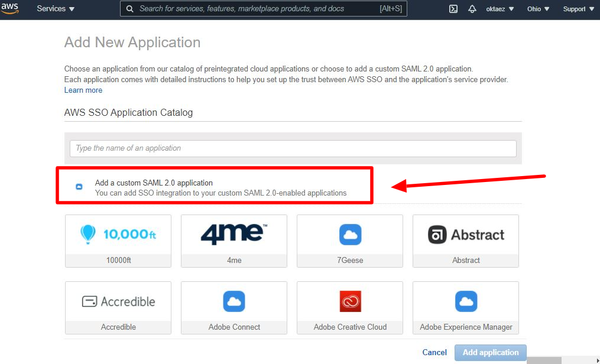This screenshot has height=364, width=600.
Task: Click the Accredible tile label
Action: tap(118, 327)
